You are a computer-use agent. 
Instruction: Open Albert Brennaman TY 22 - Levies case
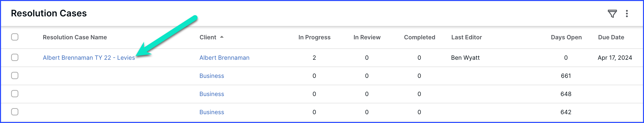(x=89, y=58)
